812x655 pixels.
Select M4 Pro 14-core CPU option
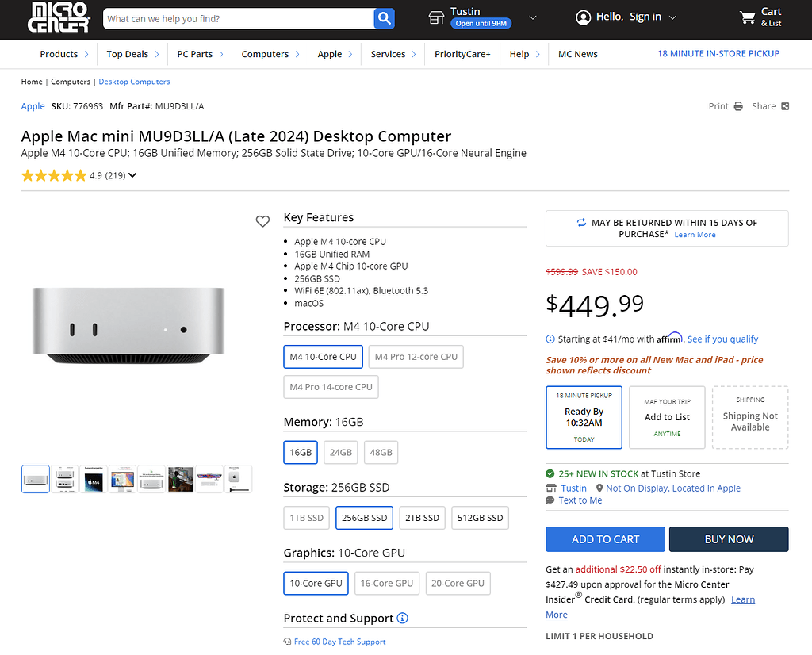point(331,387)
